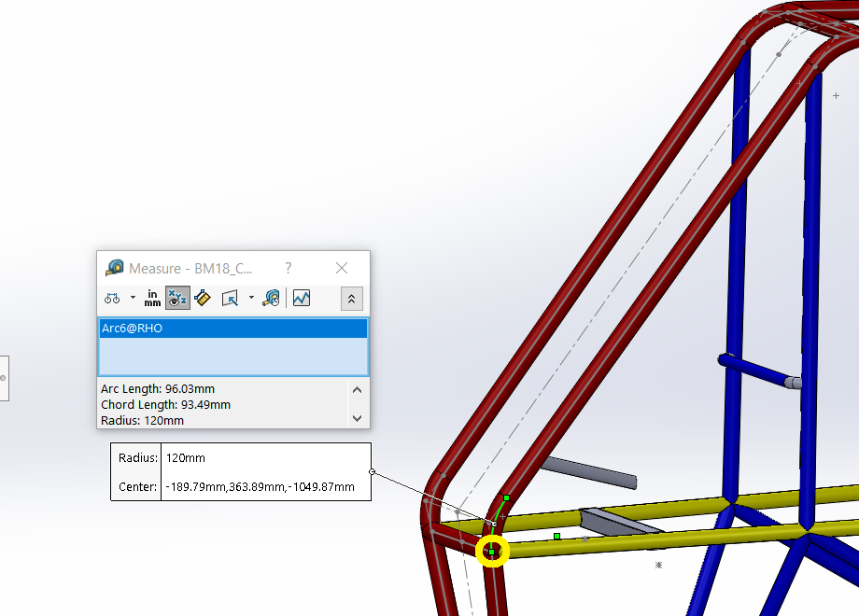Screen dimensions: 859x616
Task: Click the Point-to-Point measure icon
Action: point(203,299)
